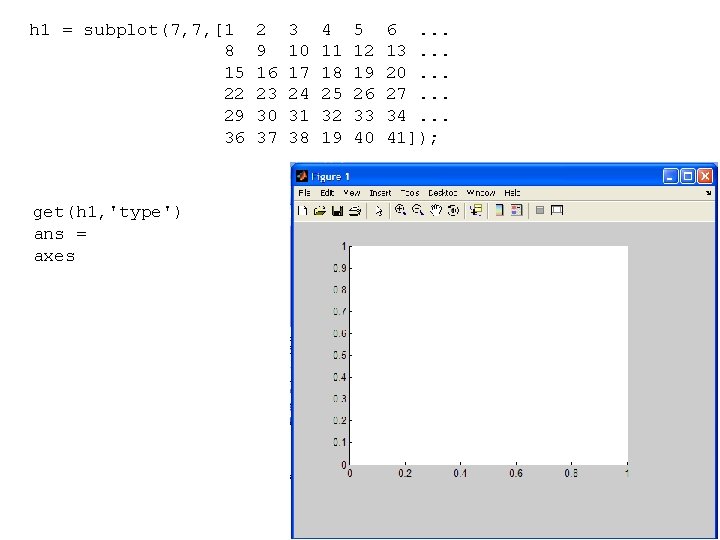Image resolution: width=720 pixels, height=540 pixels.
Task: Click the MATLAB logo in Figure 1 title bar
Action: (302, 176)
